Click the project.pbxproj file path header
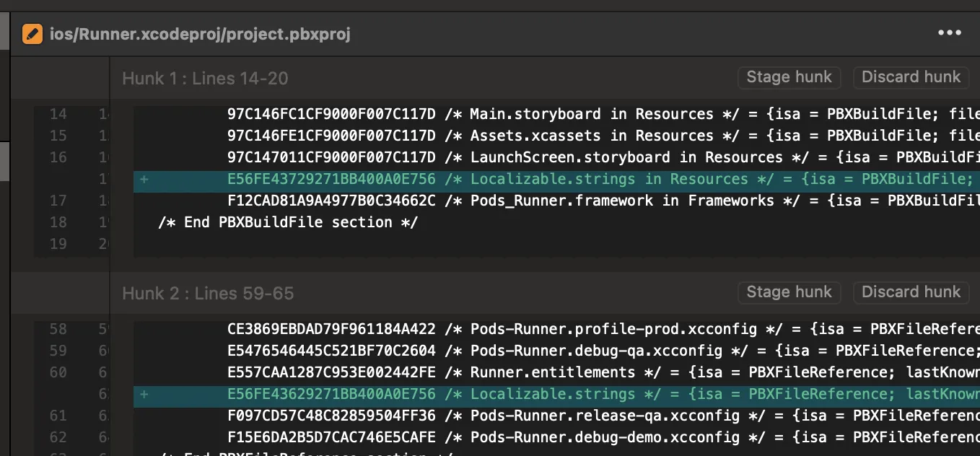Viewport: 980px width, 456px height. (200, 34)
